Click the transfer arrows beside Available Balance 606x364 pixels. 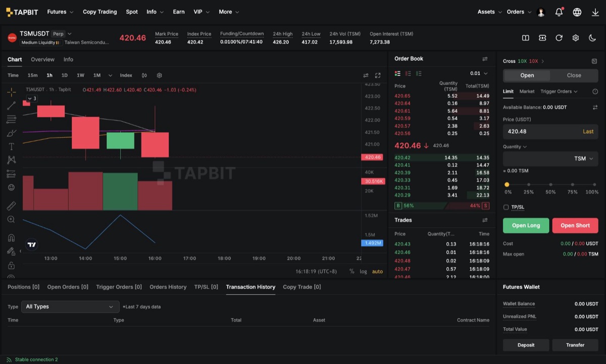pyautogui.click(x=595, y=108)
